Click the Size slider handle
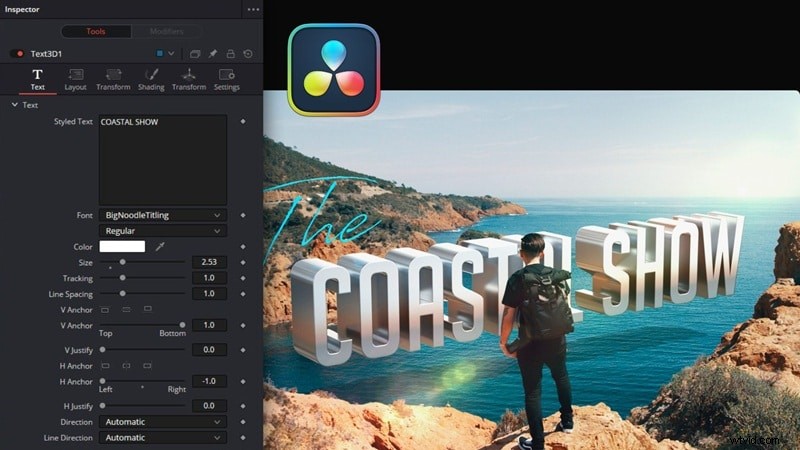This screenshot has width=800, height=450. (x=122, y=262)
